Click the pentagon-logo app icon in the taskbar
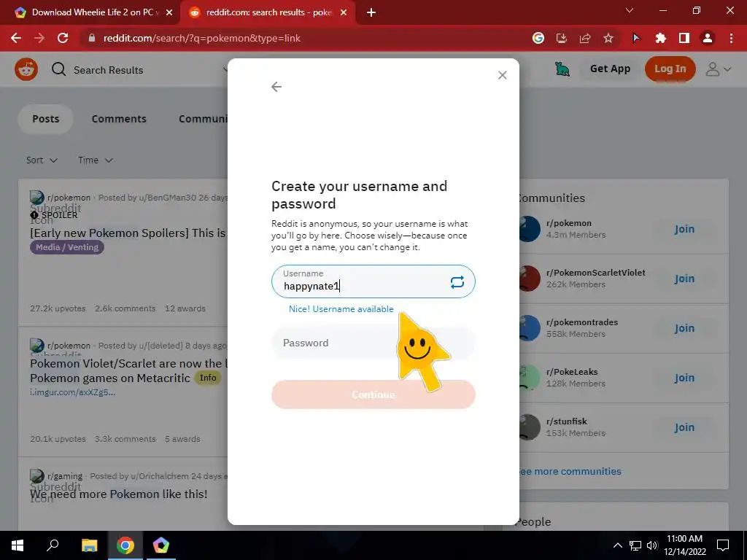Image resolution: width=747 pixels, height=560 pixels. click(x=161, y=545)
